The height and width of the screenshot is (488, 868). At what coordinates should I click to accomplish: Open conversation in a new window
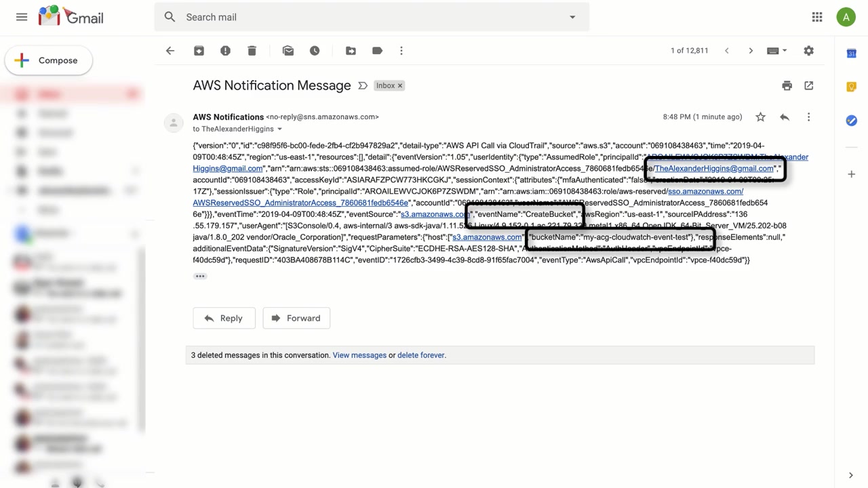coord(808,85)
